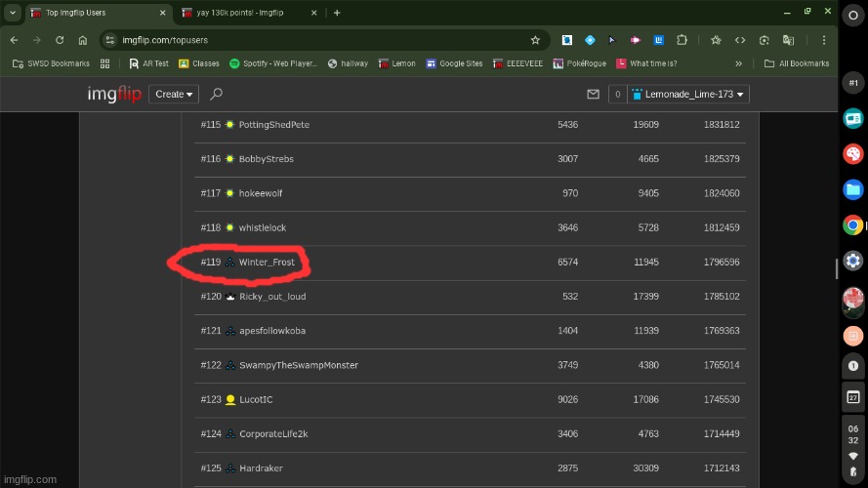Open the Classes bookmark
Screen dimensions: 868x488
click(199, 63)
